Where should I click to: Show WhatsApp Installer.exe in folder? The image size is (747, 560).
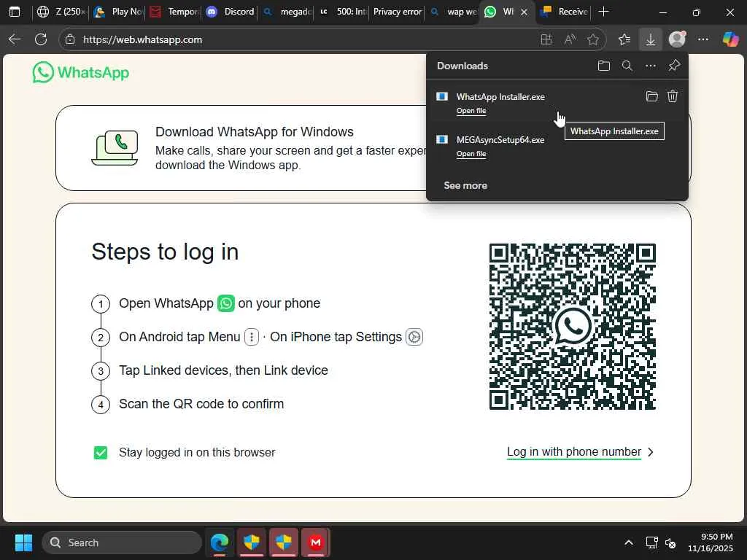651,97
